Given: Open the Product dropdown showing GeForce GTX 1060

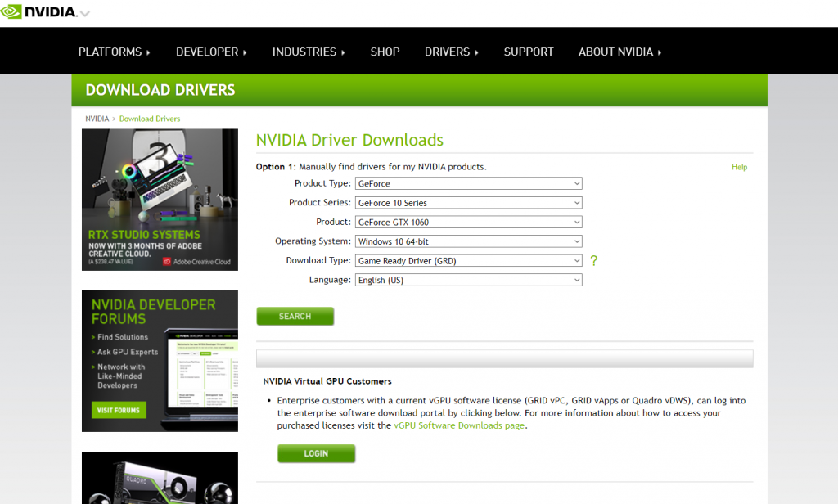Looking at the screenshot, I should (x=468, y=223).
